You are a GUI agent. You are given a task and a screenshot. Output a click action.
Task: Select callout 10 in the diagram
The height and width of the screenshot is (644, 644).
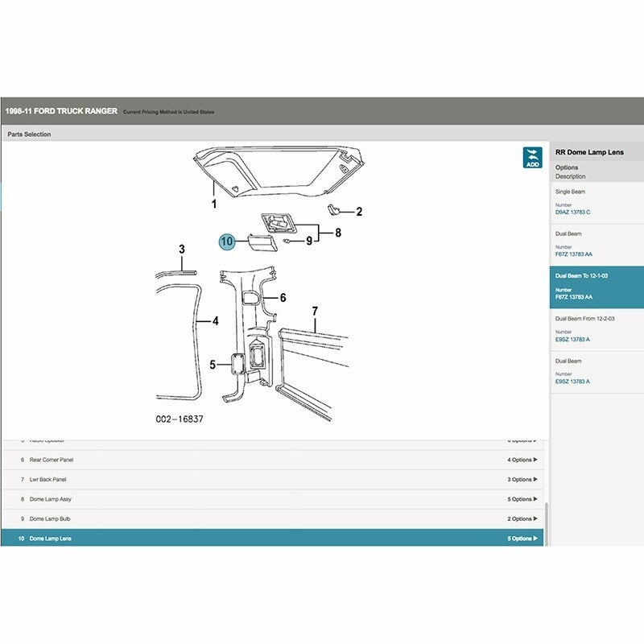227,241
